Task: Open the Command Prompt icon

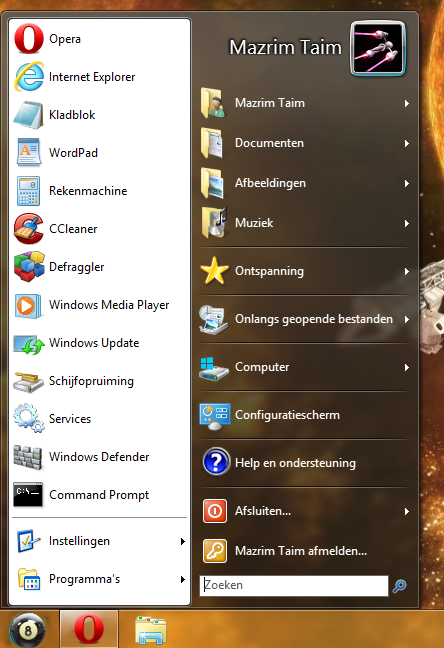Action: pos(28,494)
